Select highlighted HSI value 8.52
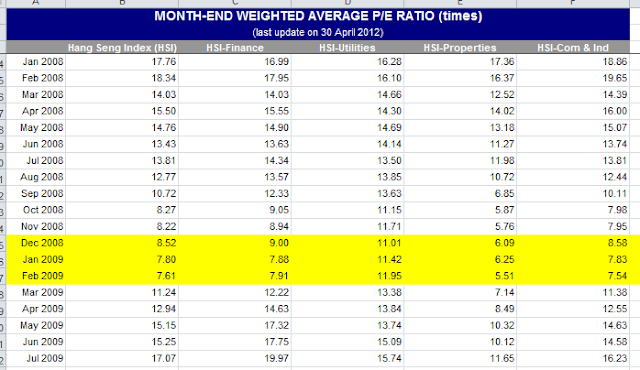Viewport: 640px width, 370px height. click(x=122, y=243)
